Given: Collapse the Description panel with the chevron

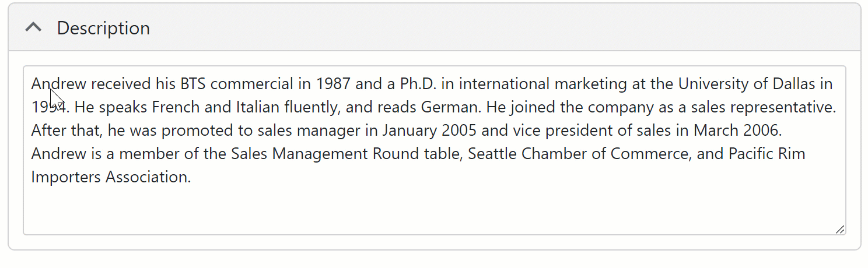Looking at the screenshot, I should (34, 27).
